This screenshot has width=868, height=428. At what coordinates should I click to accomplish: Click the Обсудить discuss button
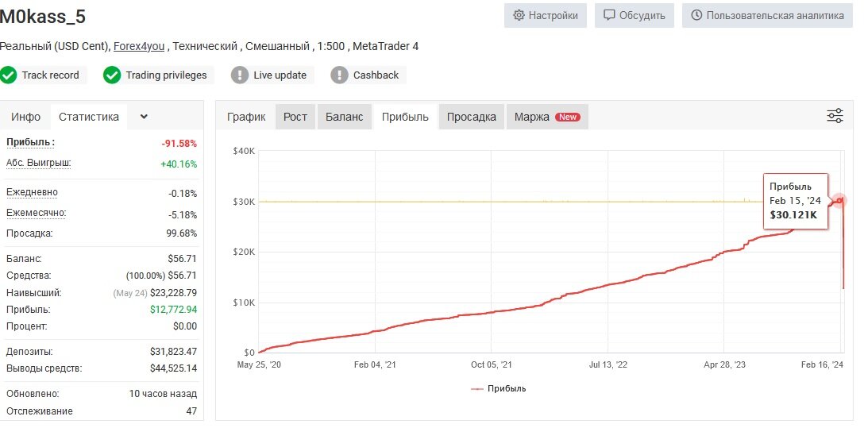pos(635,16)
